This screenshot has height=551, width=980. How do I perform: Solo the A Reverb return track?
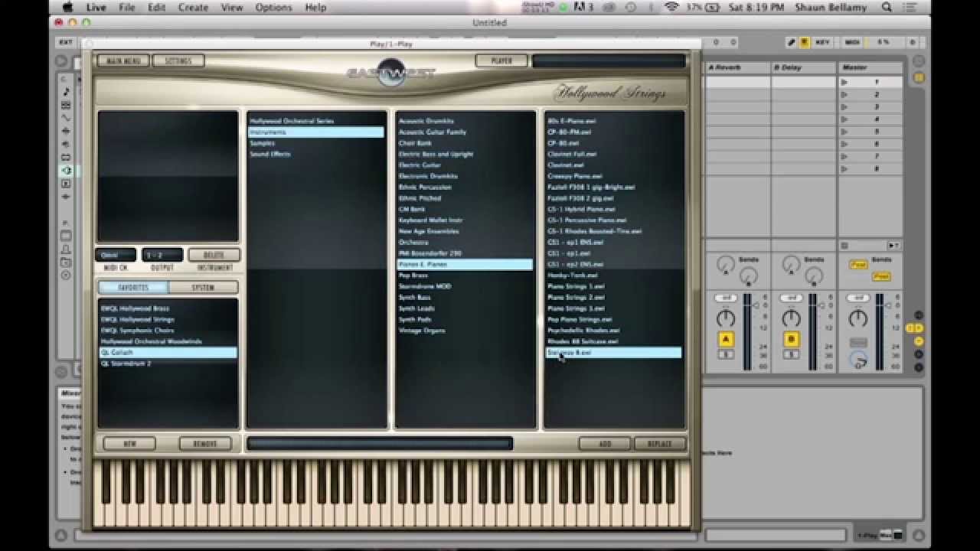(726, 355)
